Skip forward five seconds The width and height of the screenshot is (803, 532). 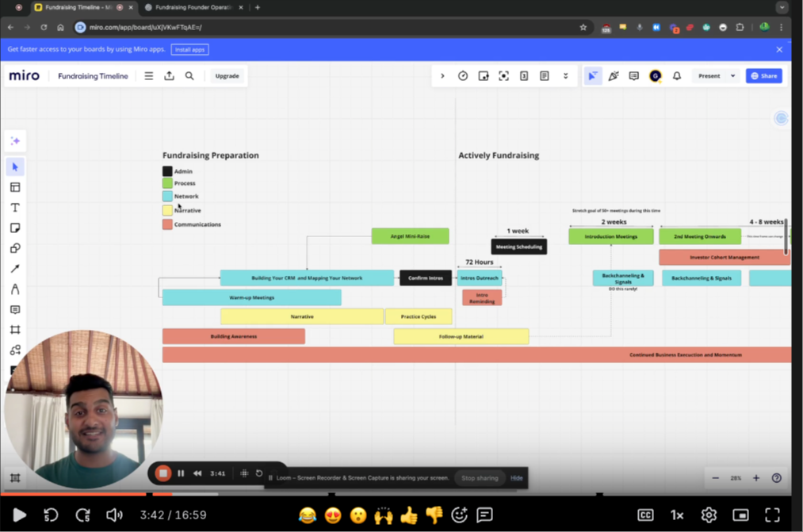(x=82, y=515)
